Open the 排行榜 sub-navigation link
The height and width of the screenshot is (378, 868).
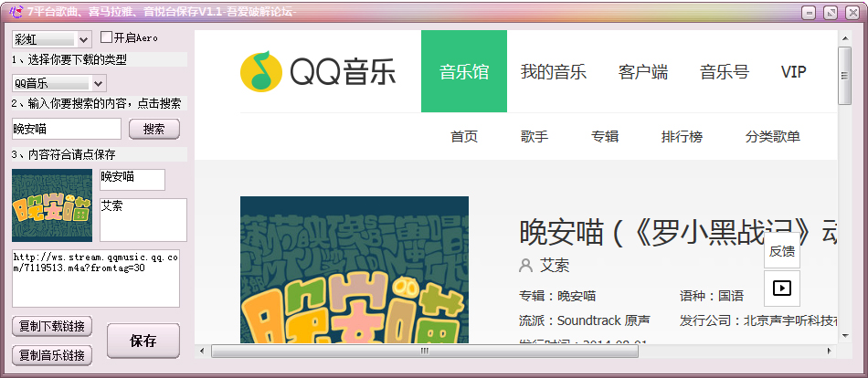pyautogui.click(x=682, y=137)
